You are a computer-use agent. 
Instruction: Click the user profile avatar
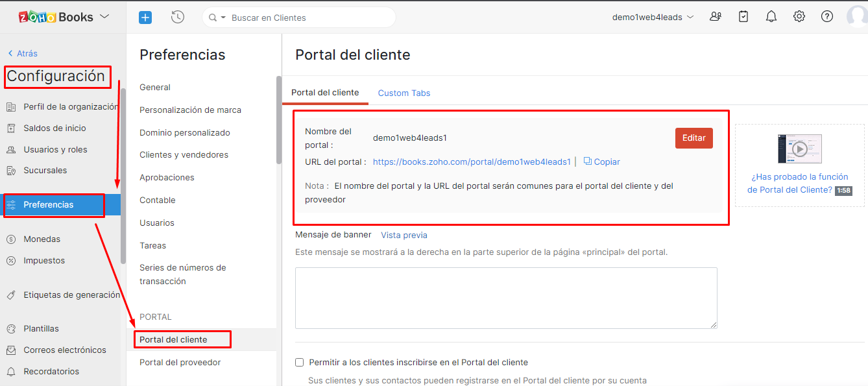(858, 17)
